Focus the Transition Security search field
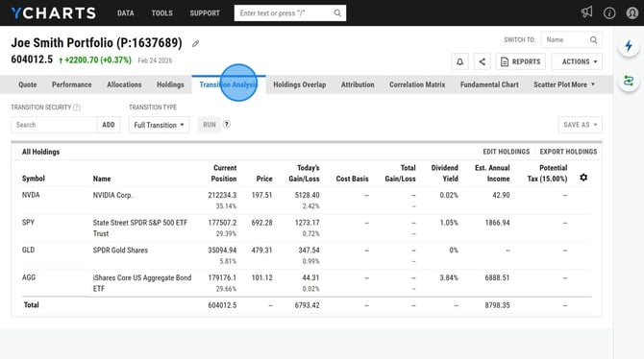 54,125
